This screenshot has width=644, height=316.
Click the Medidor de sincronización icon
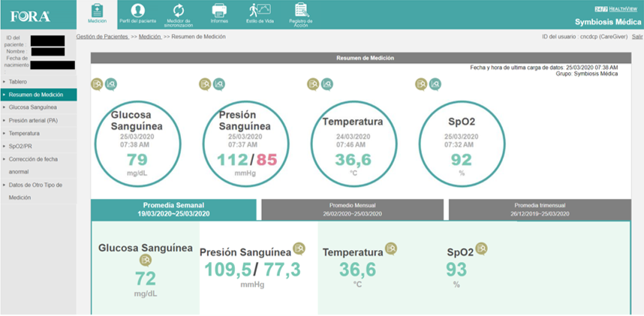(x=178, y=12)
